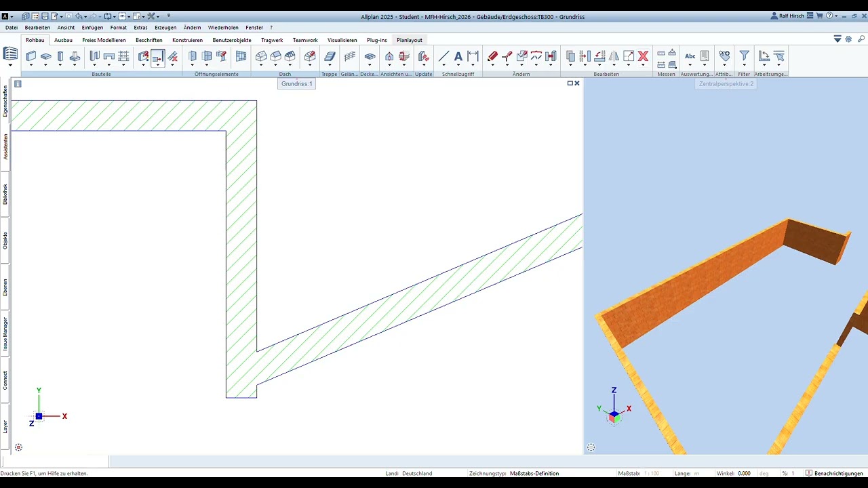Screen dimensions: 868x488
Task: Click the Maßstab 1:100 value in status bar
Action: point(652,473)
